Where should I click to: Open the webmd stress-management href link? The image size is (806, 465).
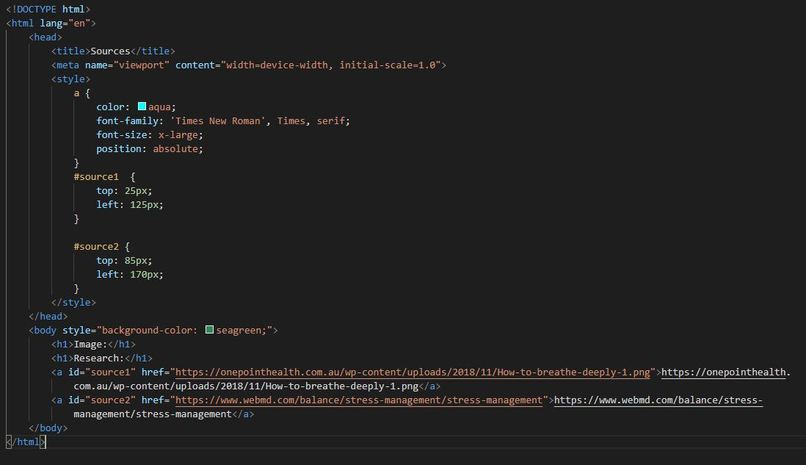[x=359, y=400]
